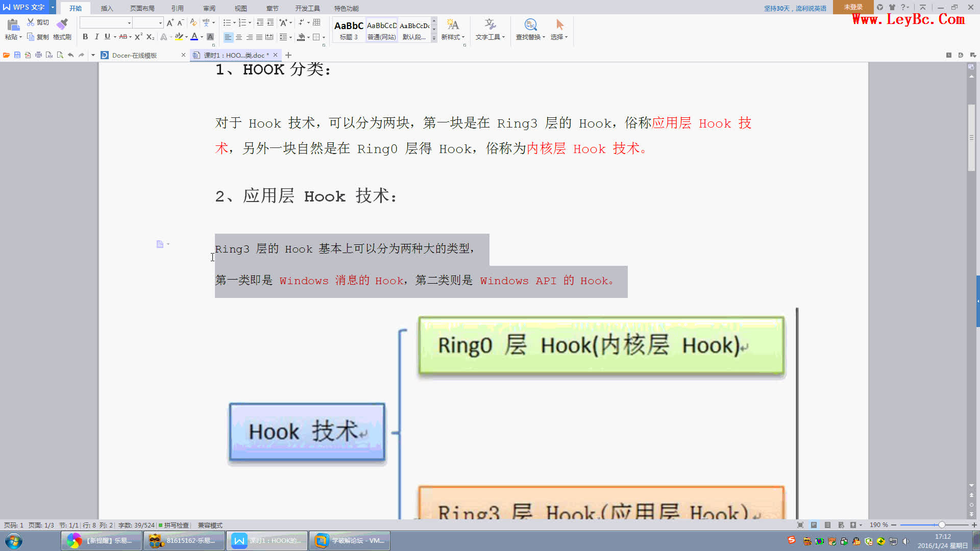The height and width of the screenshot is (551, 980).
Task: Toggle character shading A icon
Action: pos(210,37)
